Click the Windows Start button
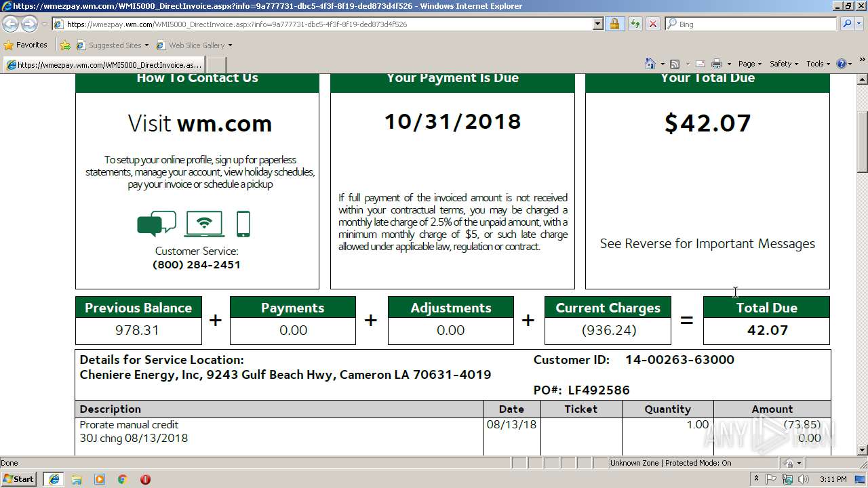Screen dimensions: 868x488 click(x=19, y=479)
